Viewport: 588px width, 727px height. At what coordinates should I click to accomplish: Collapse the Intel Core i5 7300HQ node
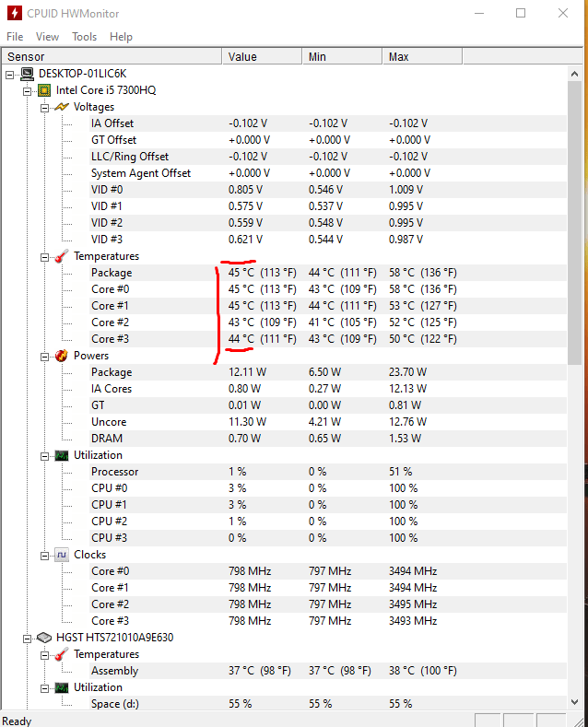(x=28, y=91)
